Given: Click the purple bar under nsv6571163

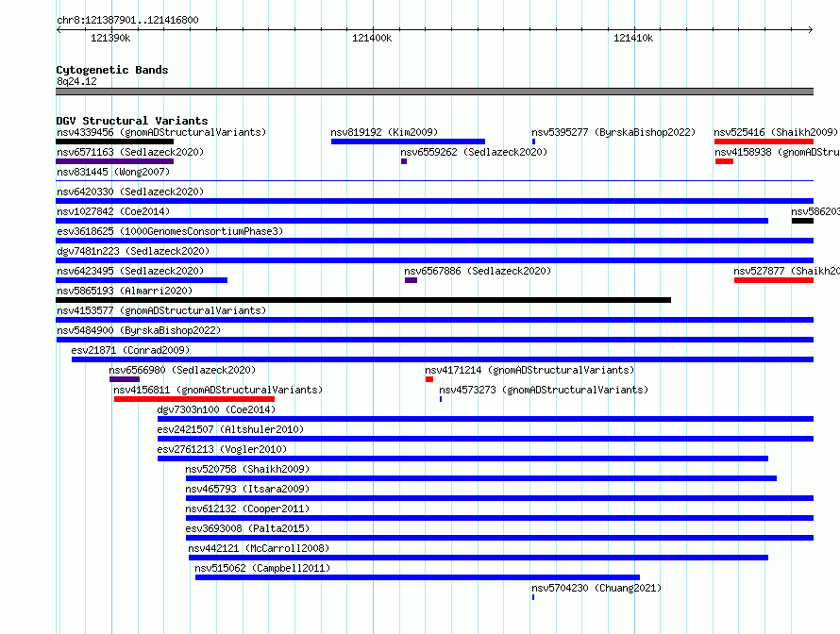Looking at the screenshot, I should coord(114,161).
